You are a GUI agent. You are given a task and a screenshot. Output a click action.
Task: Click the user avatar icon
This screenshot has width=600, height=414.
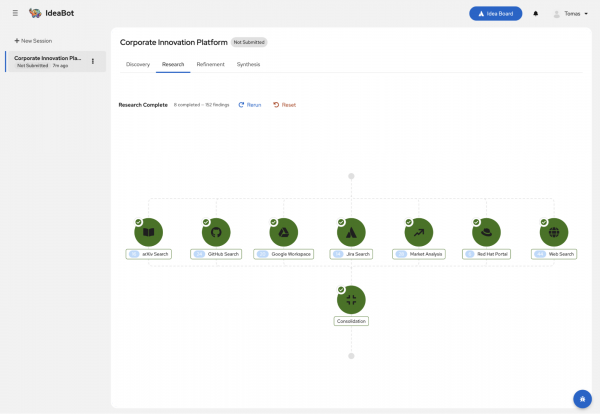click(556, 14)
